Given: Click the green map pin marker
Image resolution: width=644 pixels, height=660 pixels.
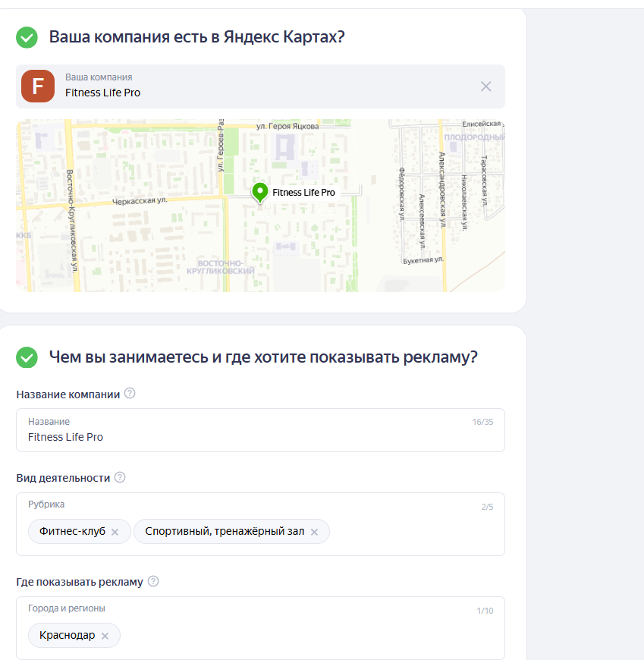Looking at the screenshot, I should pyautogui.click(x=260, y=193).
